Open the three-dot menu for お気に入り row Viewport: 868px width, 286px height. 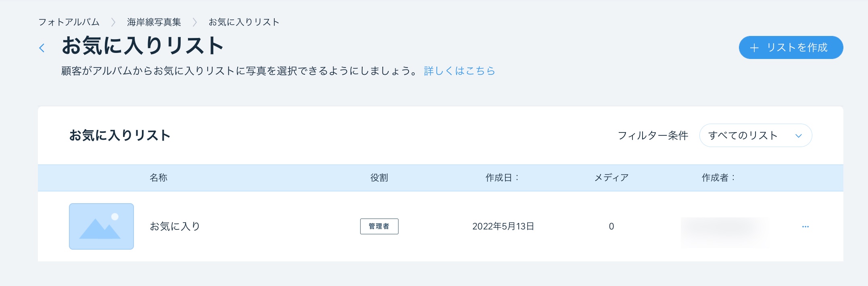point(805,227)
